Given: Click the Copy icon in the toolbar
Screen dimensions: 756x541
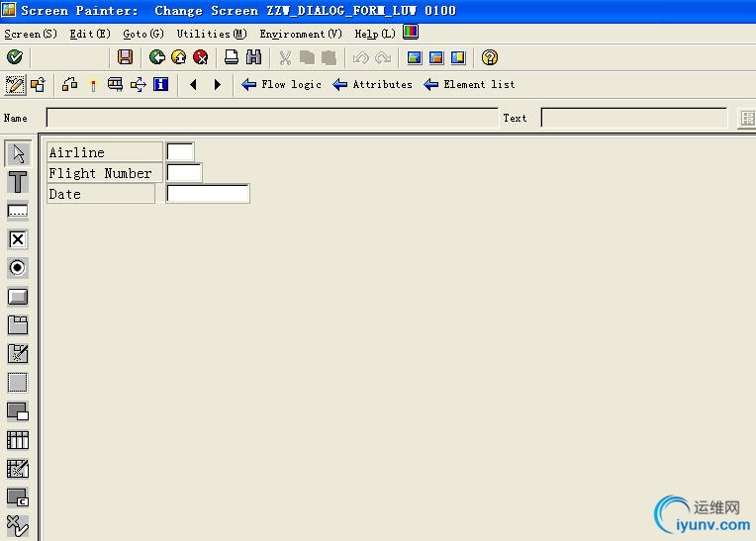Looking at the screenshot, I should click(x=307, y=57).
